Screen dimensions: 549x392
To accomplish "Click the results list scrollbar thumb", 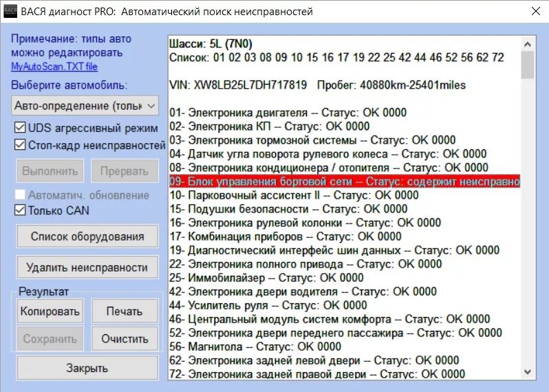I will point(527,65).
